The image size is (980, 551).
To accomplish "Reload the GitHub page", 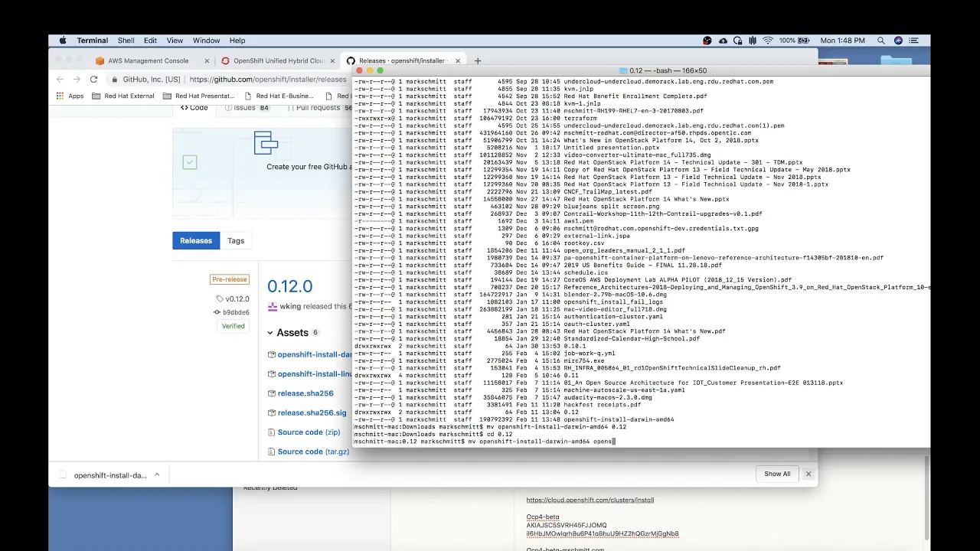I will pyautogui.click(x=93, y=79).
